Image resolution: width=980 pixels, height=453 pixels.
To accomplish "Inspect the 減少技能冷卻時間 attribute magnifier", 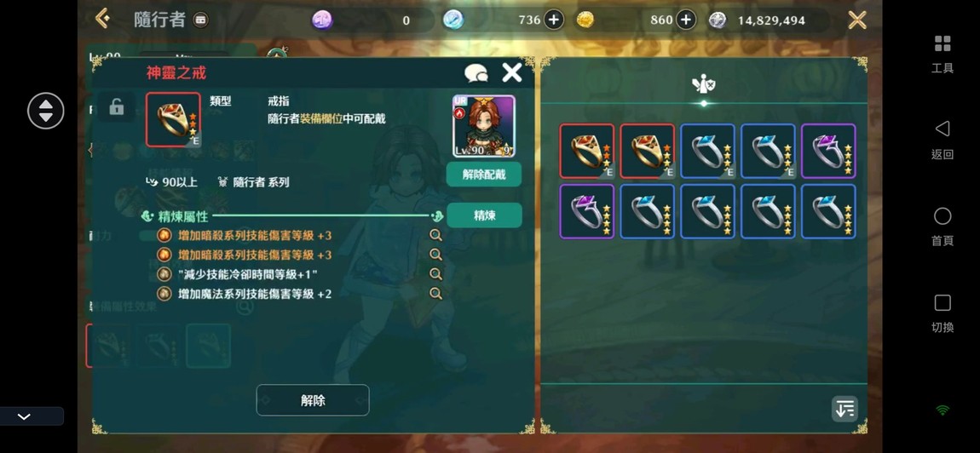I will tap(435, 273).
